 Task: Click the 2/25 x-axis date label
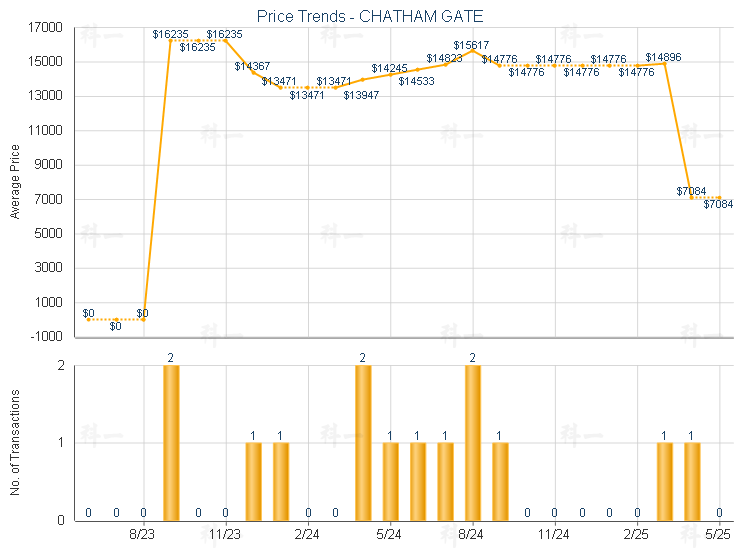click(x=637, y=536)
